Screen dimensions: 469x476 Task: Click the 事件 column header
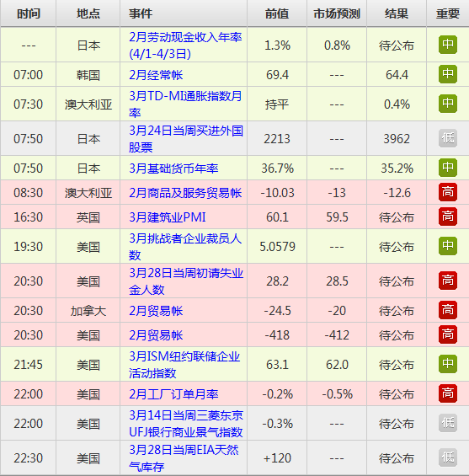(x=141, y=13)
